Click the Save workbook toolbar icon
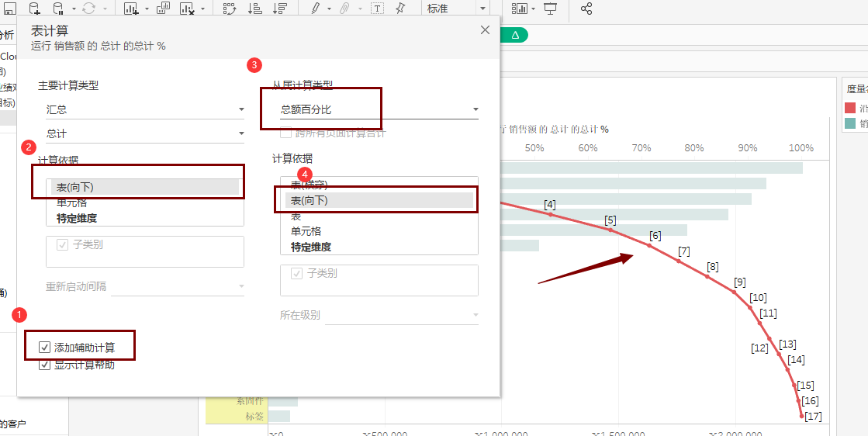This screenshot has width=868, height=436. pos(10,9)
